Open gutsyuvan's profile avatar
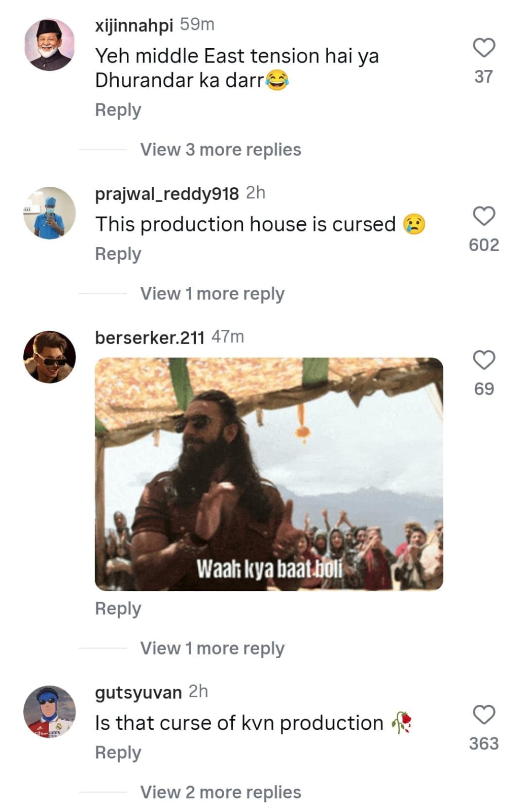Viewport: 525px width, 812px height. pyautogui.click(x=50, y=712)
